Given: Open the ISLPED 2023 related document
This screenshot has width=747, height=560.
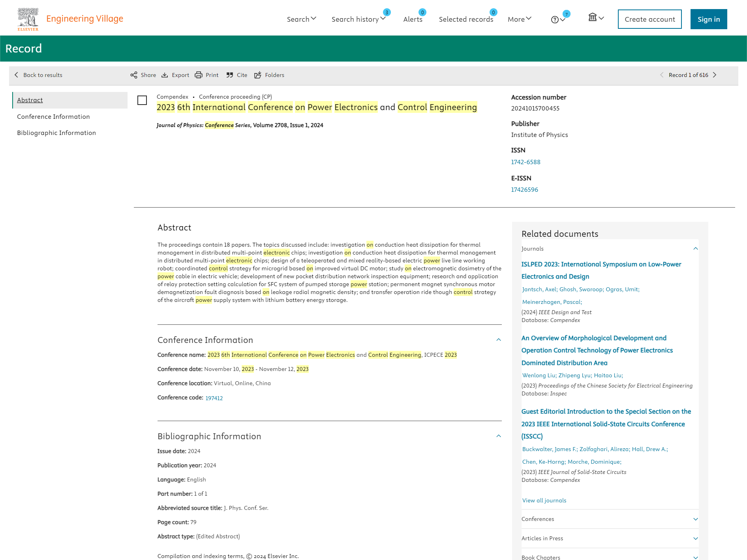Looking at the screenshot, I should click(x=601, y=270).
